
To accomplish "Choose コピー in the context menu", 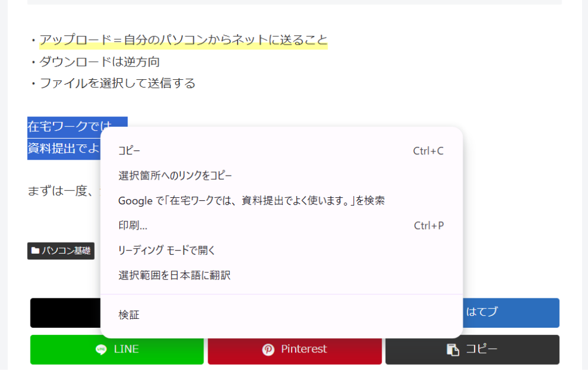I will (x=129, y=151).
